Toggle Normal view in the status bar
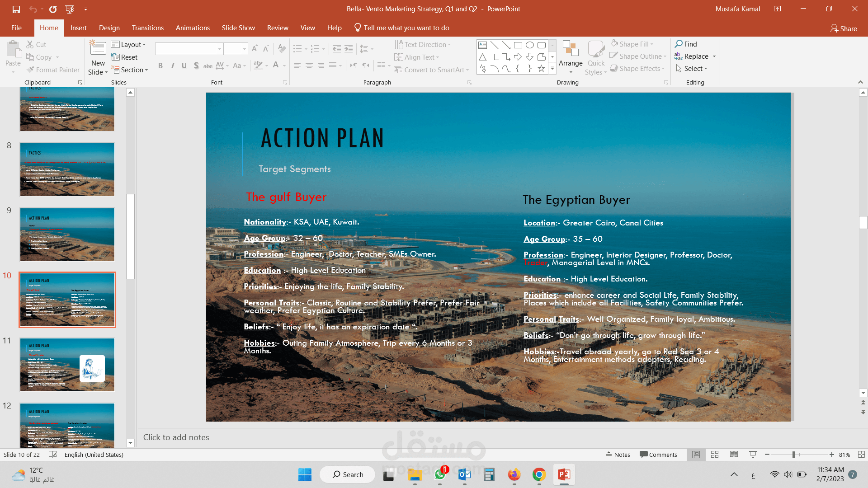This screenshot has width=868, height=488. point(696,455)
